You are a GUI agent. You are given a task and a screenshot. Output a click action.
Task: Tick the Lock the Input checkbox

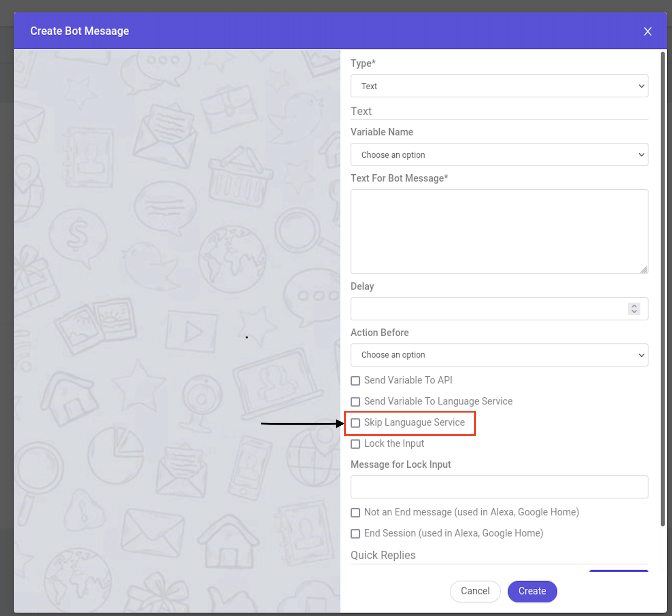click(x=355, y=444)
